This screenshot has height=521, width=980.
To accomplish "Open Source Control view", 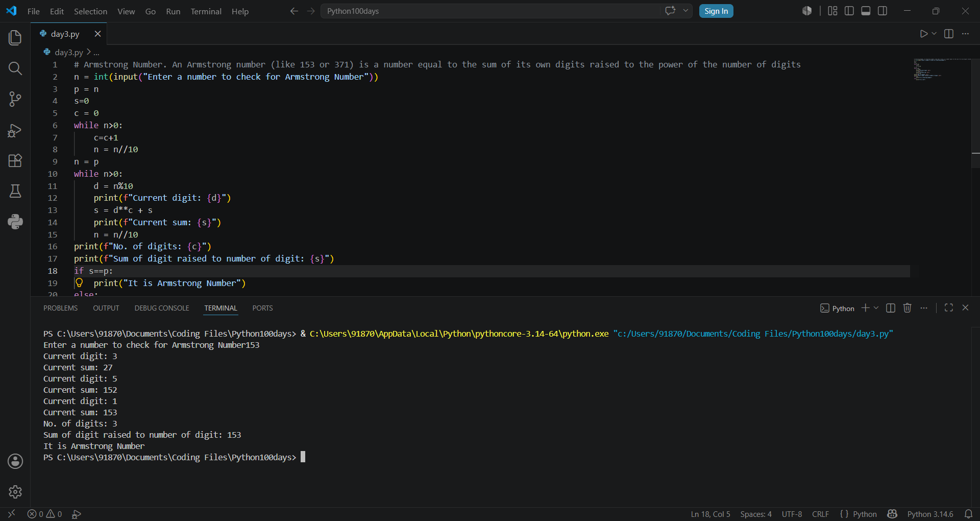I will [x=15, y=99].
